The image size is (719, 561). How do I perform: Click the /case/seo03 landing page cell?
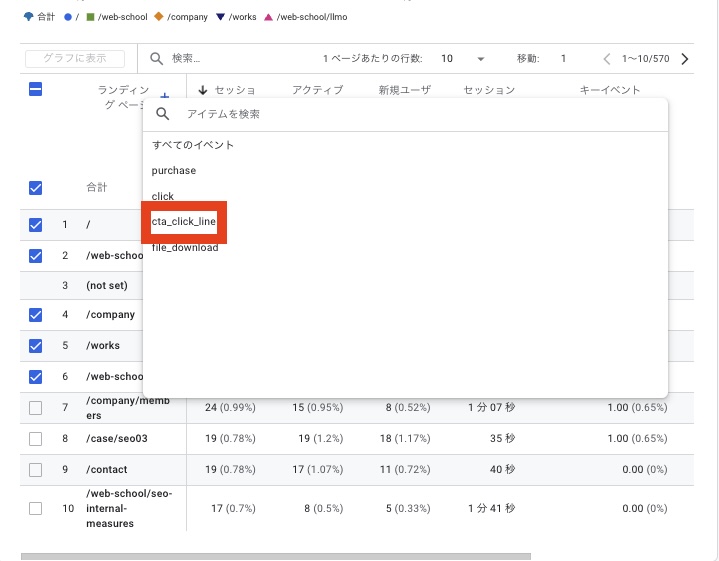[x=117, y=439]
